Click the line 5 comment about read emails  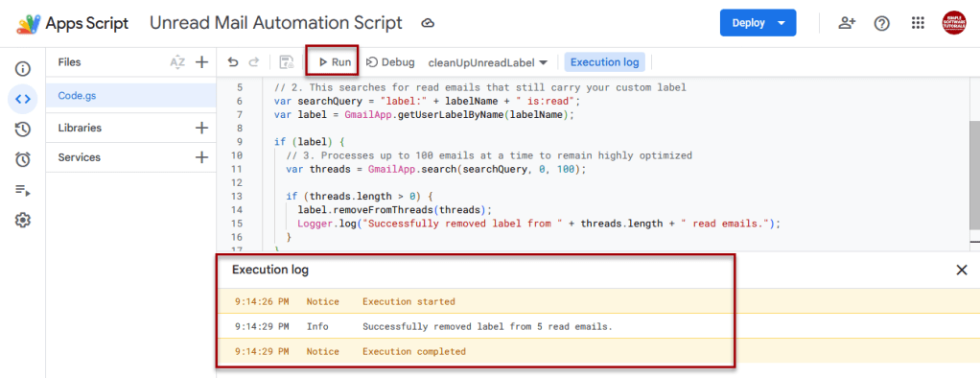(x=480, y=87)
